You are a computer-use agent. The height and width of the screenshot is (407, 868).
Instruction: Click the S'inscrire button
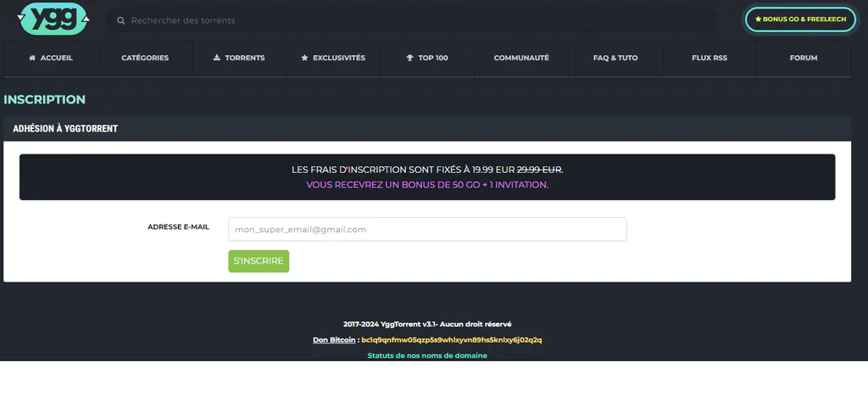coord(259,261)
